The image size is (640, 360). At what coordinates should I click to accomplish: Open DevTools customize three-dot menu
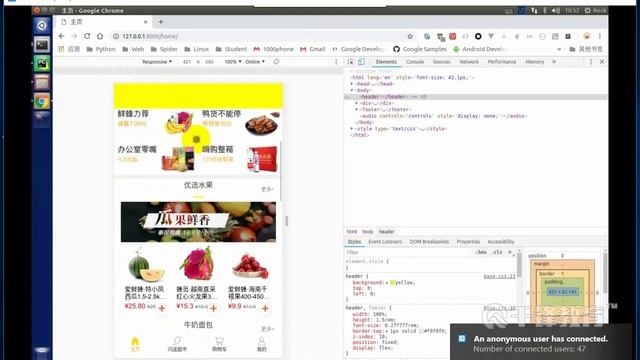[x=591, y=62]
